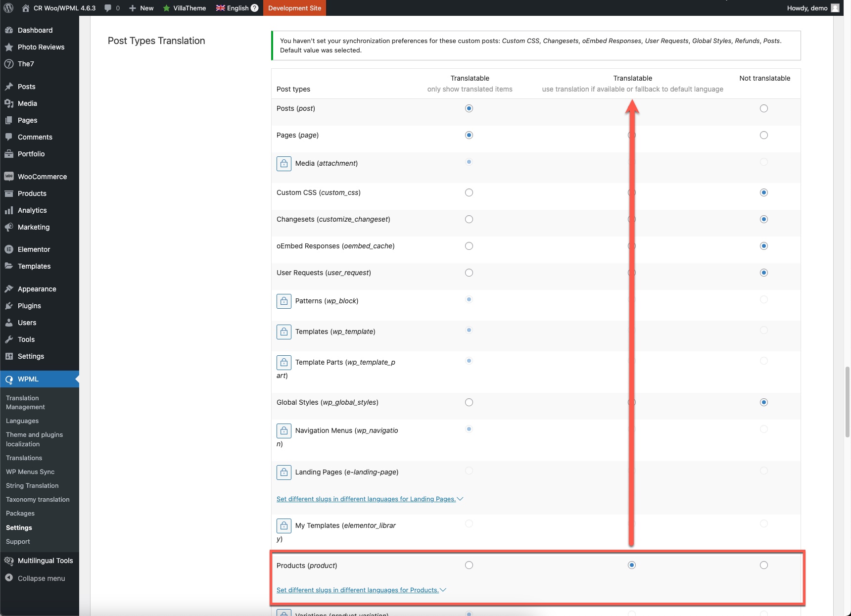Set Posts (post) to Not translatable
The image size is (851, 616).
point(764,108)
